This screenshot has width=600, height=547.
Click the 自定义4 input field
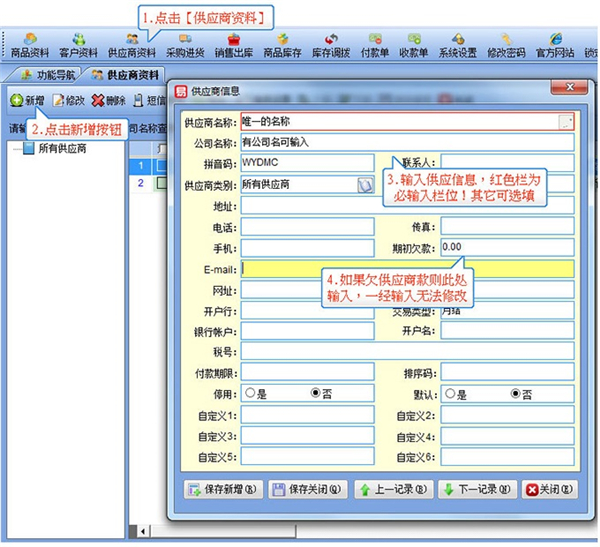[x=507, y=436]
